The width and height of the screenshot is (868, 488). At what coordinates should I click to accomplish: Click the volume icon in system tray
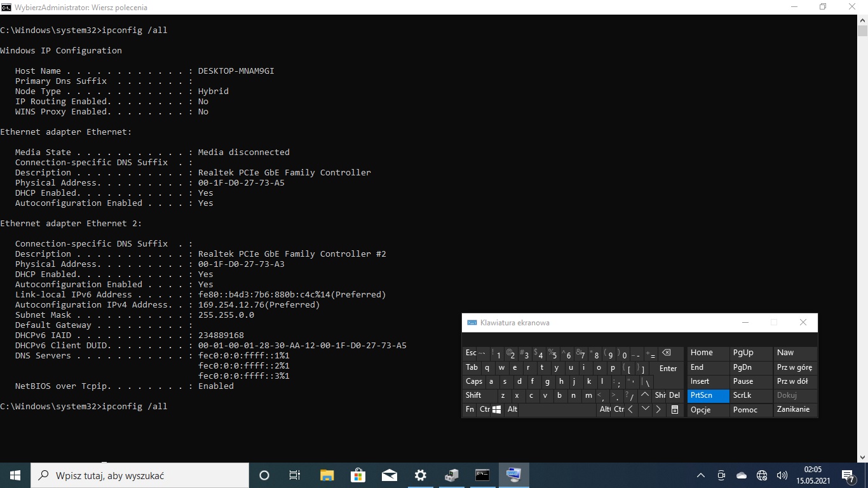[782, 475]
